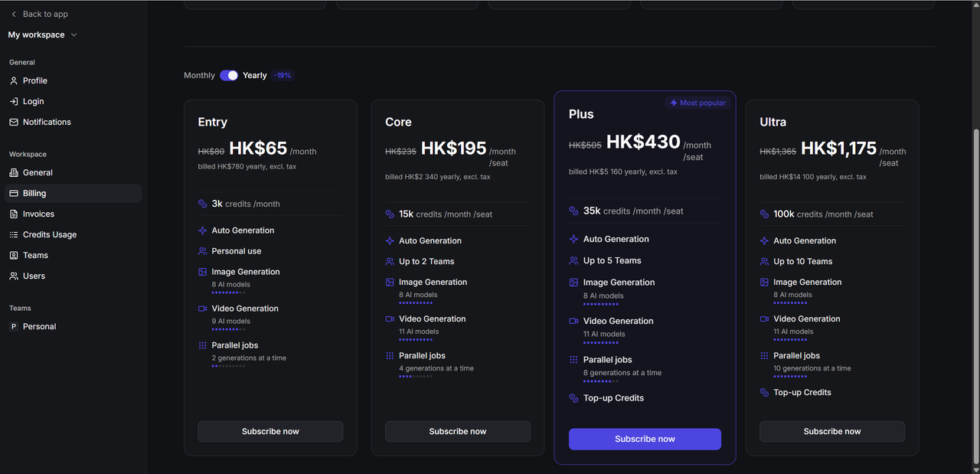980x474 pixels.
Task: Open the Personal team entry
Action: (x=39, y=326)
